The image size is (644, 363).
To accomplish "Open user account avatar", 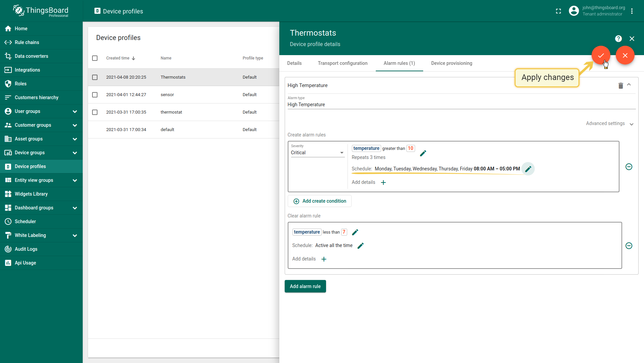I will coord(574,11).
